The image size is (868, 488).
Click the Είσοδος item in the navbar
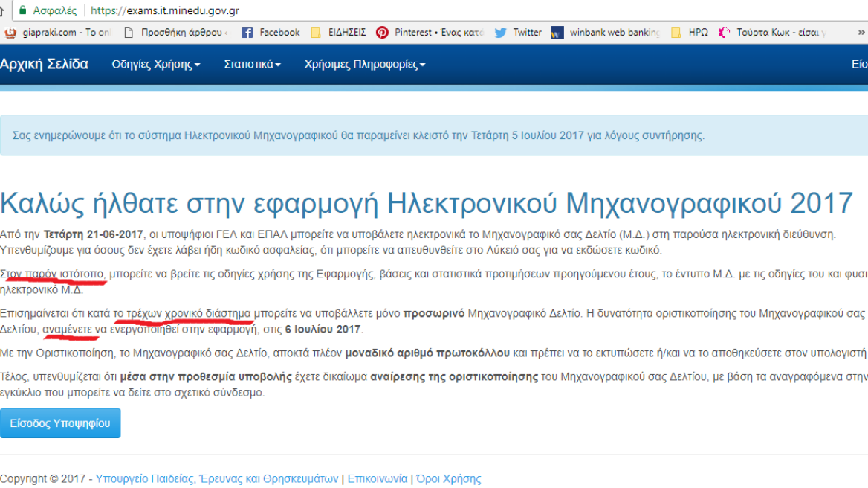pyautogui.click(x=859, y=65)
